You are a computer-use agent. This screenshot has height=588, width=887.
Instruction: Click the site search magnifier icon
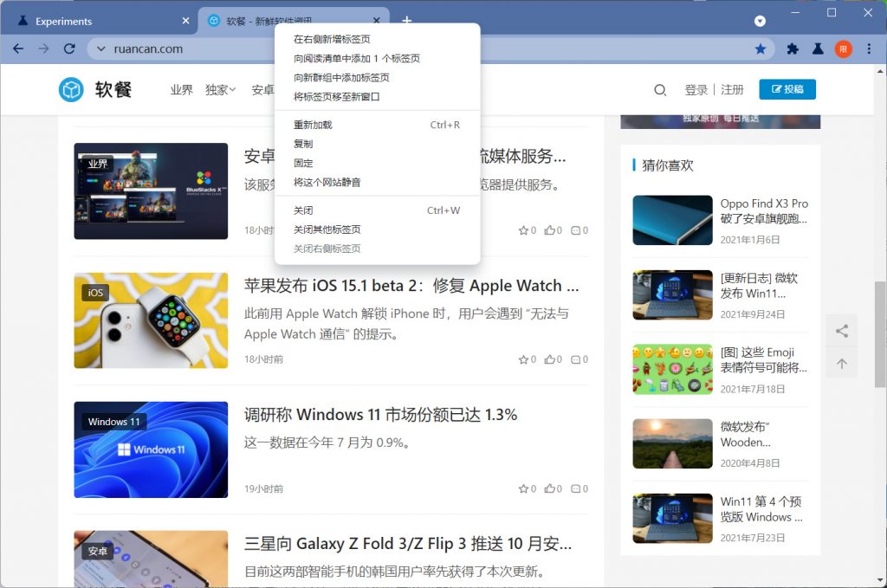660,90
